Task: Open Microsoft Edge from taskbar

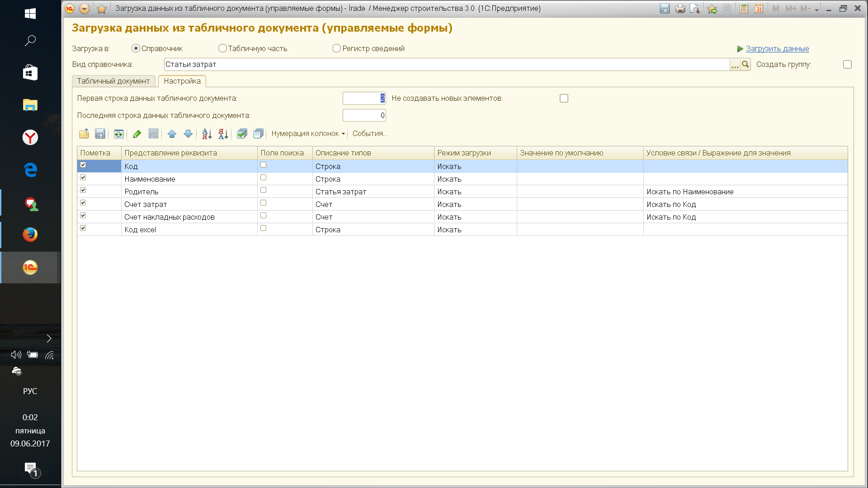Action: [30, 170]
